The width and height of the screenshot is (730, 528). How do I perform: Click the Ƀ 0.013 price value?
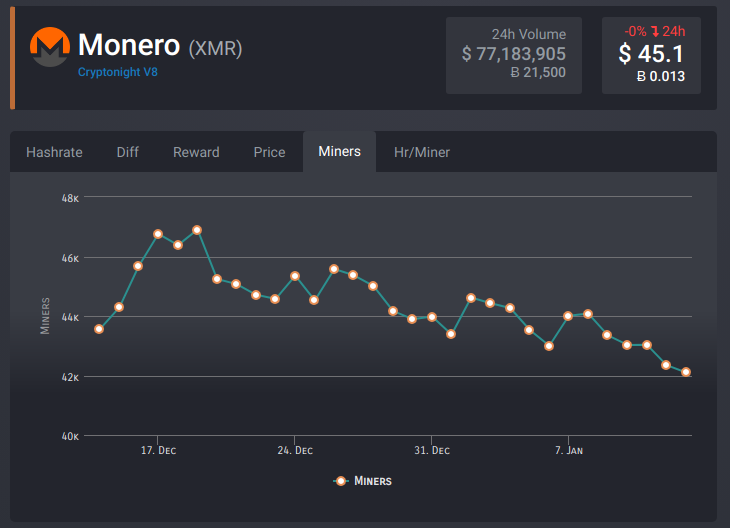[661, 76]
